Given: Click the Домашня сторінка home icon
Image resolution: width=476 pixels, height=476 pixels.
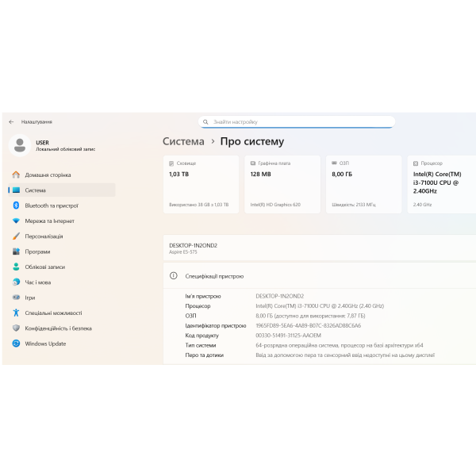Looking at the screenshot, I should click(x=16, y=175).
